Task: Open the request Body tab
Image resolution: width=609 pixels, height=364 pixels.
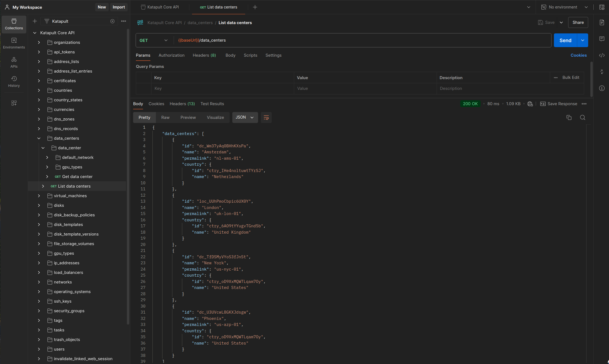Action: coord(230,55)
